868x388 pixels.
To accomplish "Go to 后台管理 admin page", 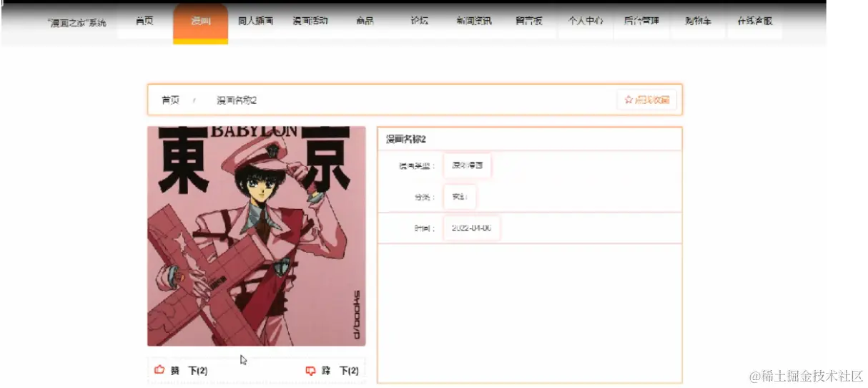I will 641,21.
